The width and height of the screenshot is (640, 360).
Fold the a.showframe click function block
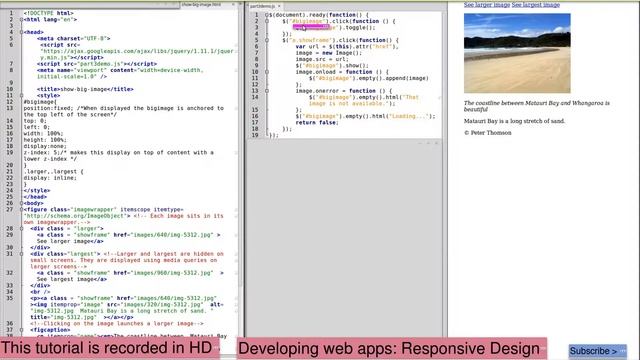(267, 40)
